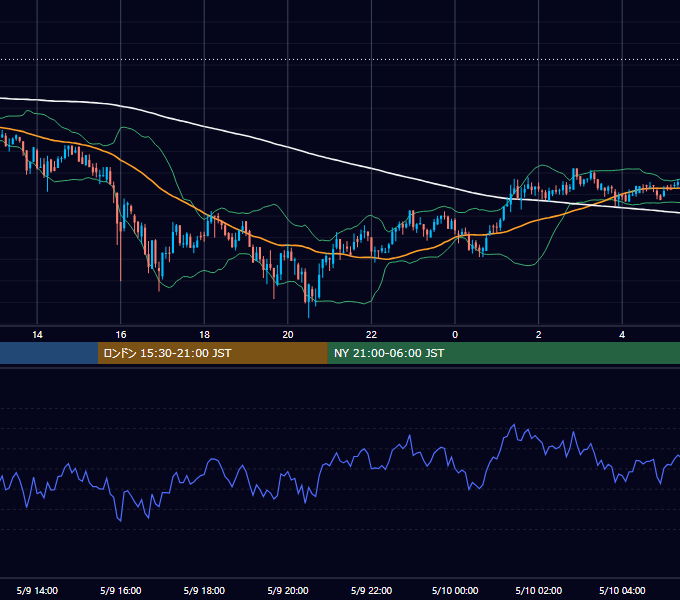Click hour label 16 on price chart axis
The width and height of the screenshot is (680, 600).
121,335
